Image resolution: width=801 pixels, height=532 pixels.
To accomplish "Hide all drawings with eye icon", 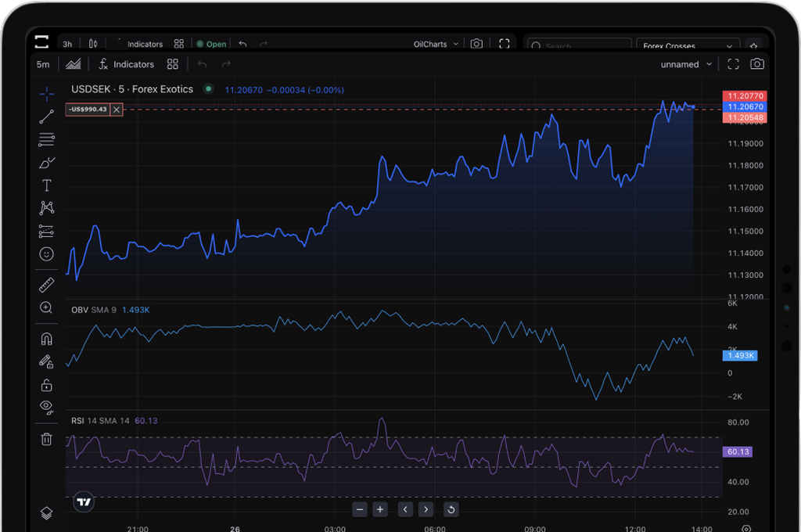I will point(47,406).
